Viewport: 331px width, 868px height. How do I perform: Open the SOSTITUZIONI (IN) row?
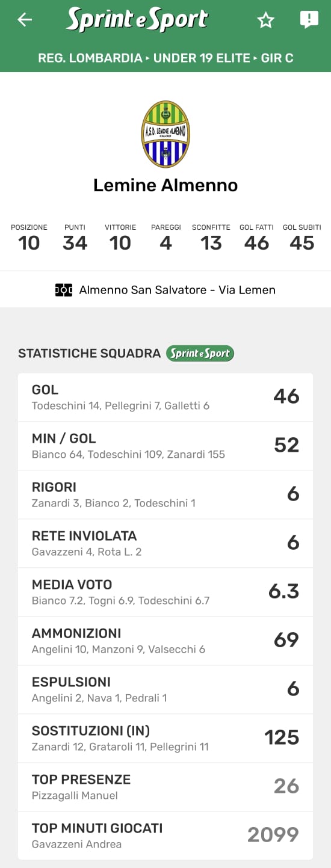165,738
